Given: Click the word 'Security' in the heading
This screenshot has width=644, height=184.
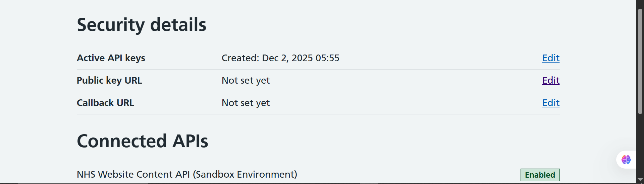Looking at the screenshot, I should pos(111,25).
